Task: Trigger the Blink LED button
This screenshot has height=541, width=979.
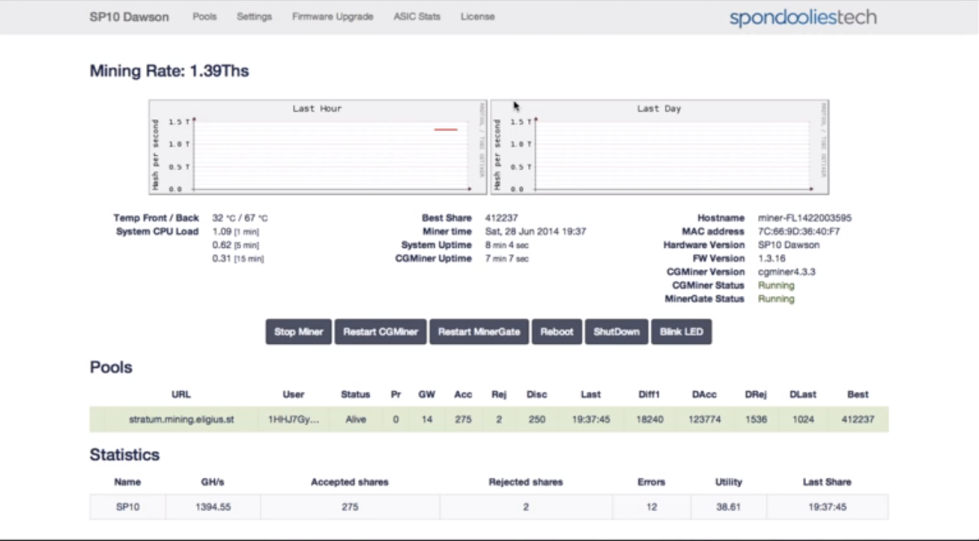Action: pyautogui.click(x=681, y=332)
